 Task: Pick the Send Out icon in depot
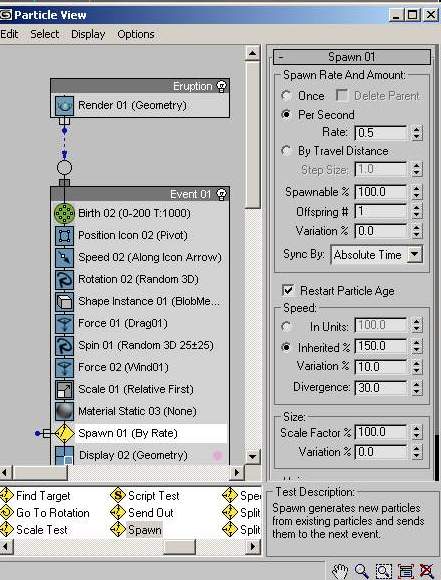coord(118,513)
